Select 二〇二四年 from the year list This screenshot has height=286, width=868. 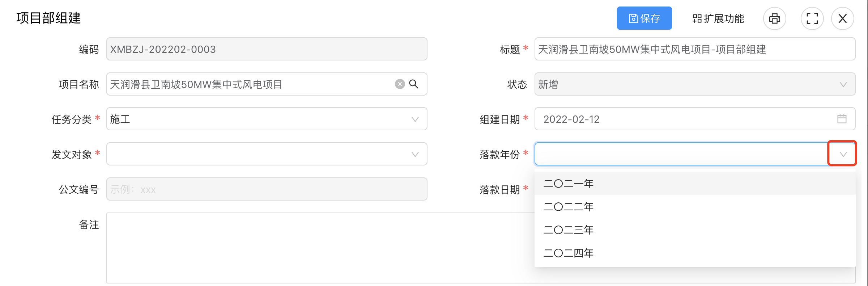[x=695, y=253]
